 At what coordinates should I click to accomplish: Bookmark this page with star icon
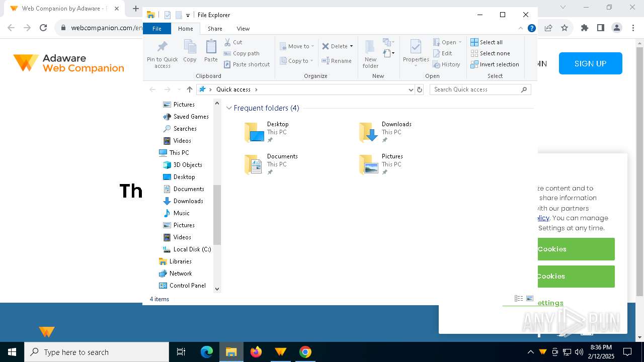(565, 28)
